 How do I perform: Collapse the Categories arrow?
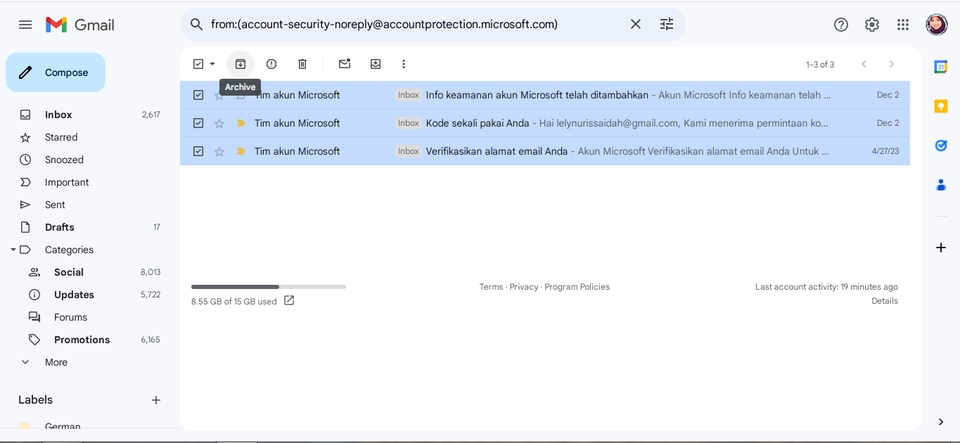13,250
